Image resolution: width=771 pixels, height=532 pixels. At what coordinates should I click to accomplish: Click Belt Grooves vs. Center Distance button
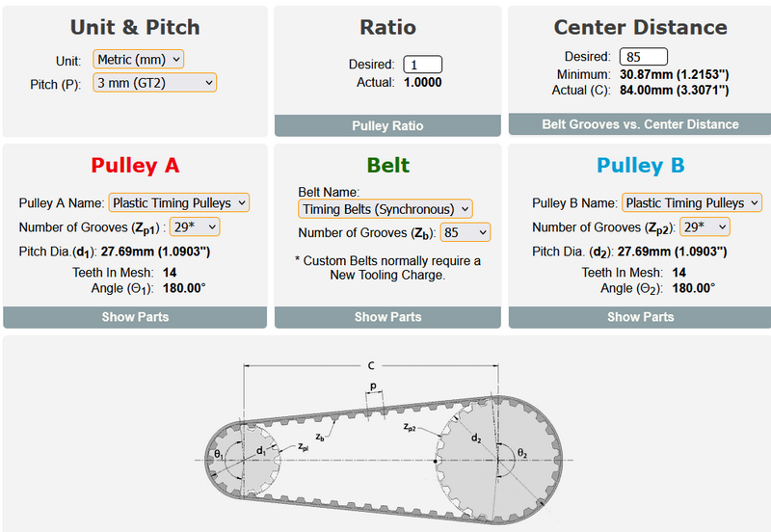pos(639,124)
